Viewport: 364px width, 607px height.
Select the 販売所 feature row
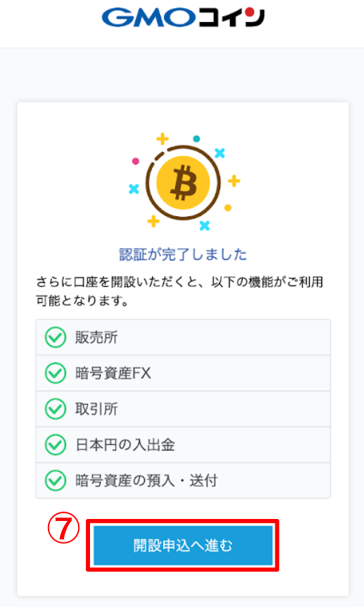point(183,337)
